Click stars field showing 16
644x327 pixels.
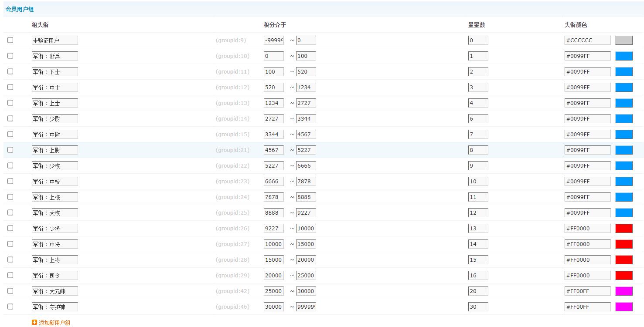point(478,275)
